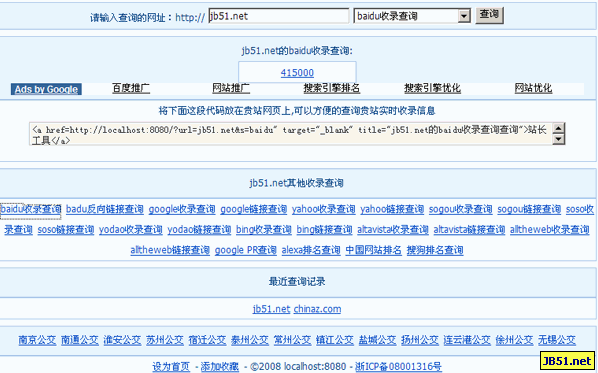The height and width of the screenshot is (373, 598).
Task: Open the altavista链接查询 link
Action: pos(469,230)
